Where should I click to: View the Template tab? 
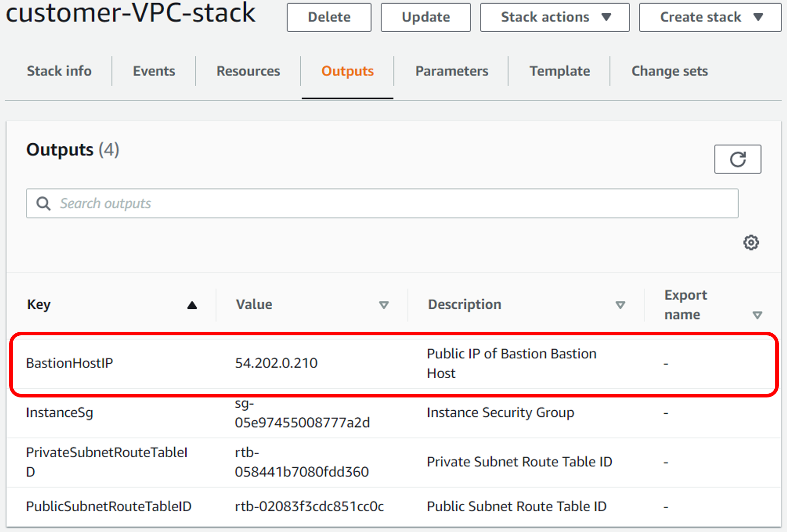tap(559, 71)
